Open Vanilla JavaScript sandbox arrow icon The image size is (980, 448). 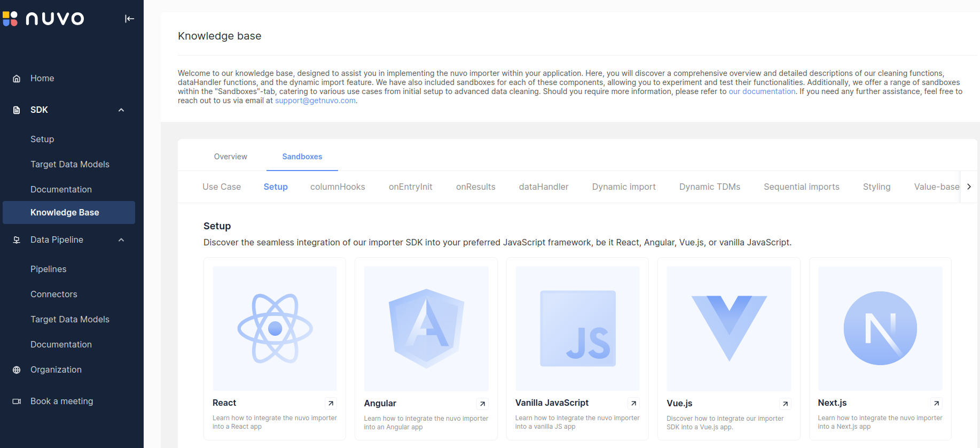(634, 403)
